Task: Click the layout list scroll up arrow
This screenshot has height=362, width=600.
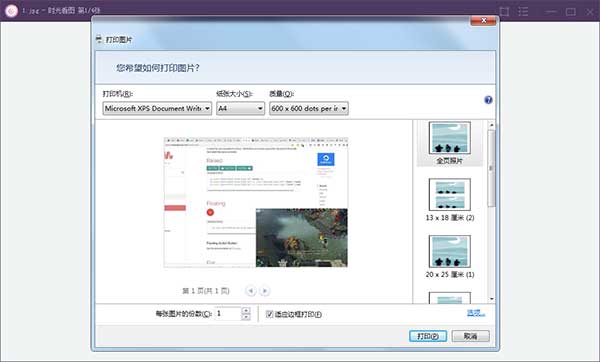Action: pyautogui.click(x=492, y=125)
